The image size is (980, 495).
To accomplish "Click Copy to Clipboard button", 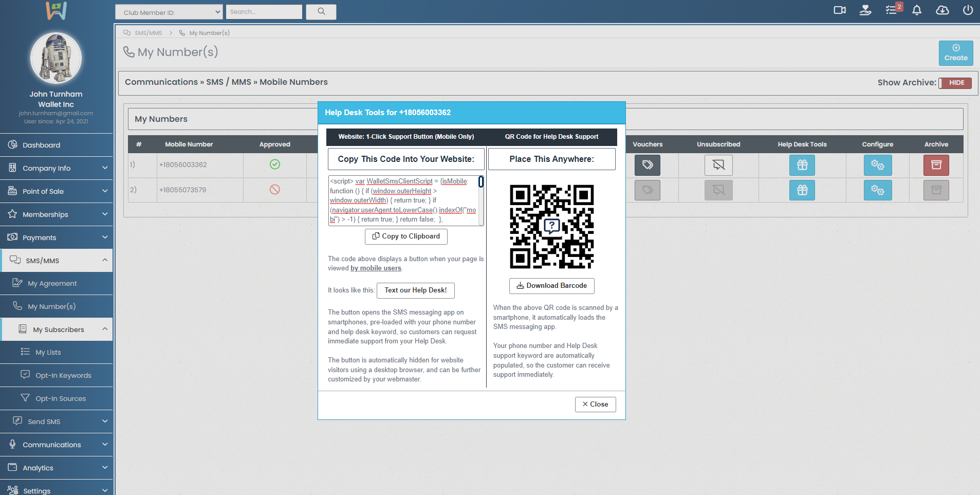I will 406,236.
